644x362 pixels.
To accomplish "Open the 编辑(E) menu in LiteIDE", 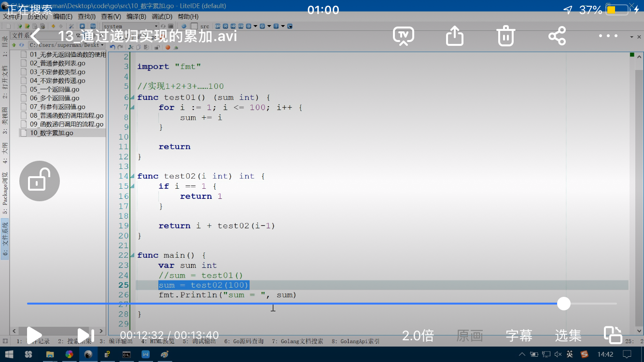I will pos(63,17).
